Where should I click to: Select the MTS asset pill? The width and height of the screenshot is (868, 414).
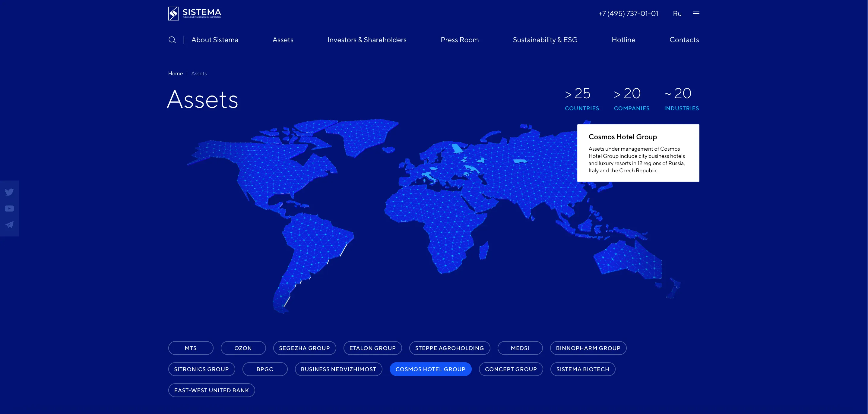191,348
